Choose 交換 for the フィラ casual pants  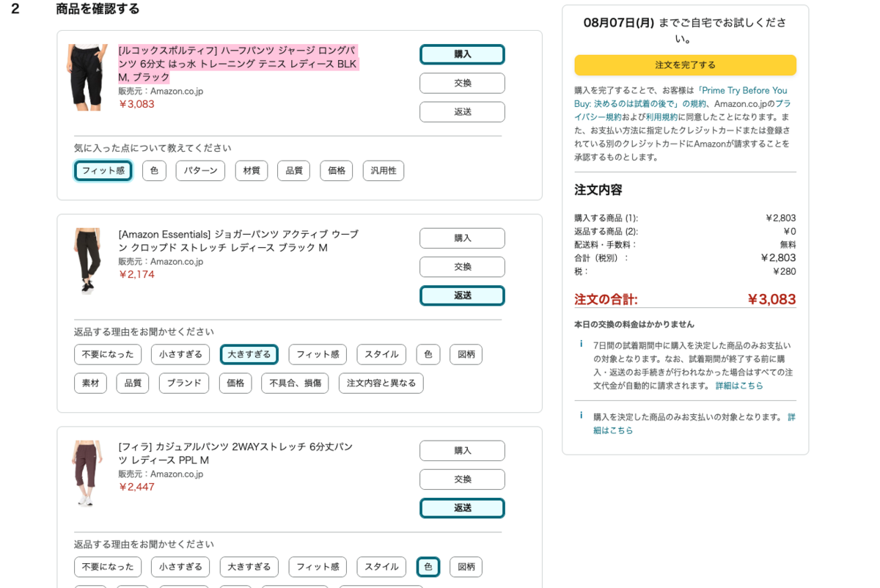point(462,479)
